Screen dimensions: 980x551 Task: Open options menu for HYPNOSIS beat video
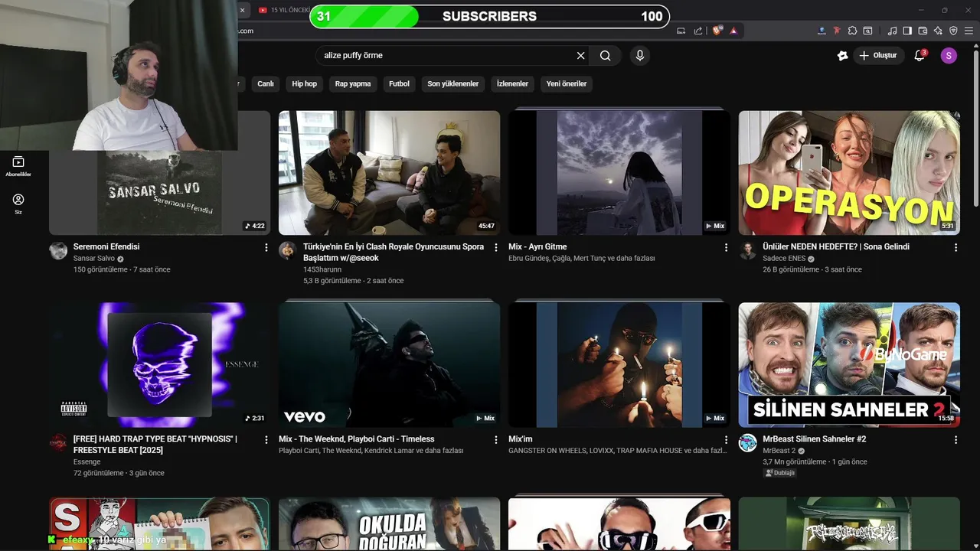[x=266, y=440]
